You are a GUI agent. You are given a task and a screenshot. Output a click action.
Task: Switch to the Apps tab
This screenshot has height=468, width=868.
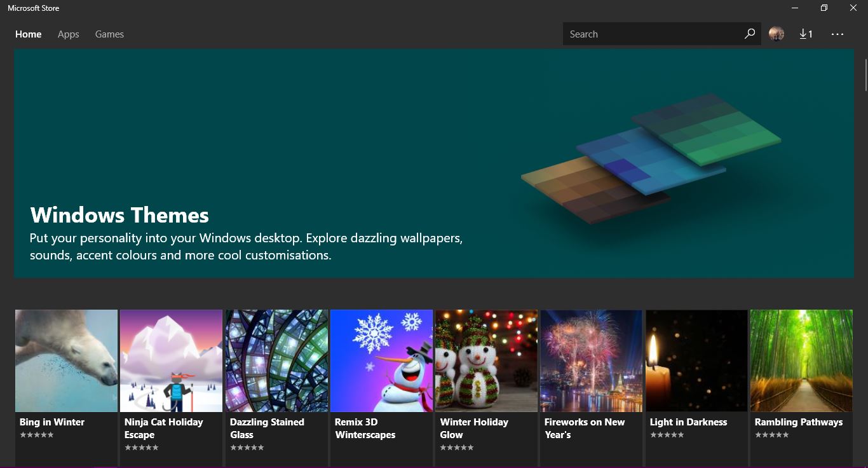click(x=69, y=34)
